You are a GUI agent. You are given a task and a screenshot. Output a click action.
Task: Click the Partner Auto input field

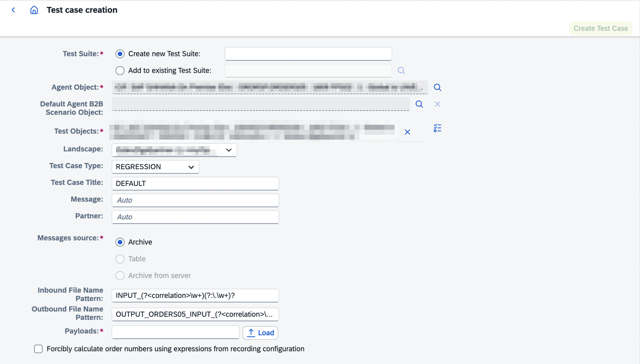click(195, 217)
